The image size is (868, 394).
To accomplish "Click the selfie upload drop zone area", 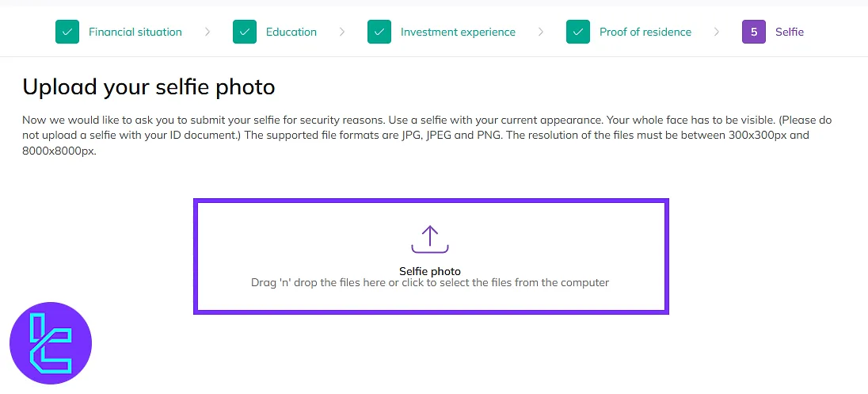I will tap(432, 257).
